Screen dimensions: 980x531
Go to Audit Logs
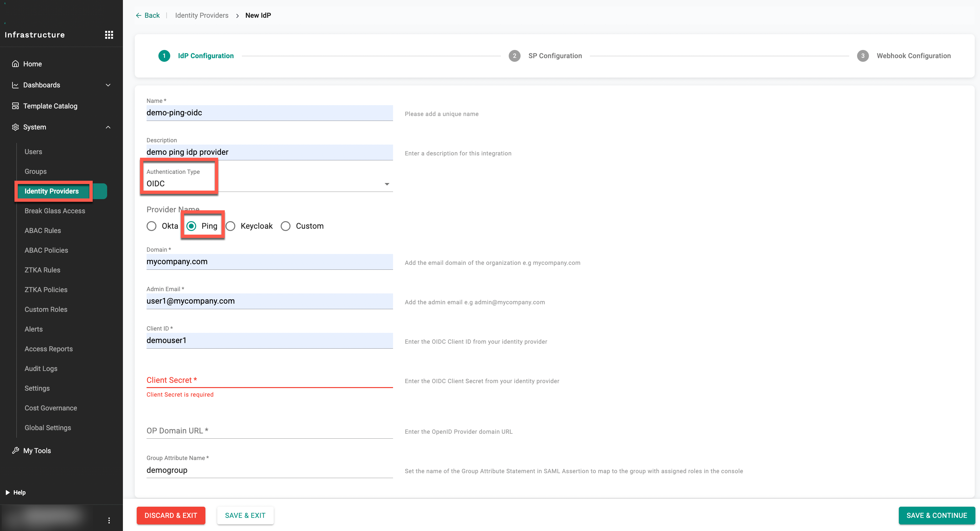click(41, 368)
